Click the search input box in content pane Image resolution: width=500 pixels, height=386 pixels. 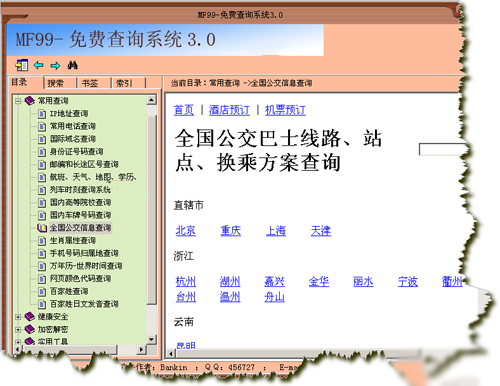(x=442, y=149)
